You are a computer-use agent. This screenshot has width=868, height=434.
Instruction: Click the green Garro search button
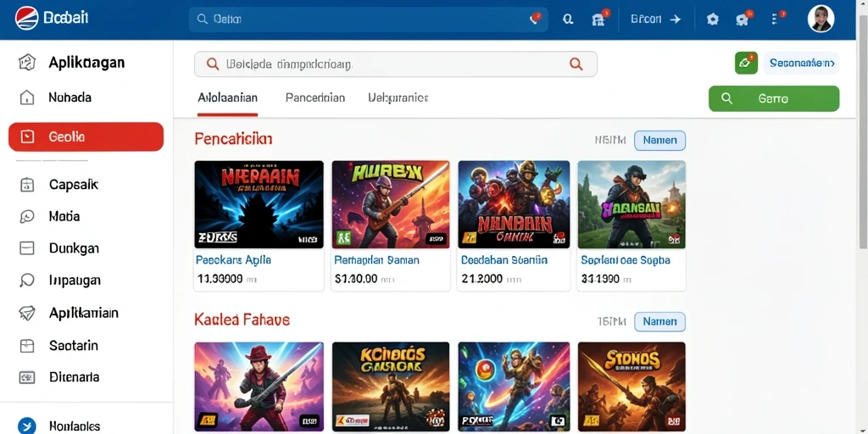tap(774, 98)
